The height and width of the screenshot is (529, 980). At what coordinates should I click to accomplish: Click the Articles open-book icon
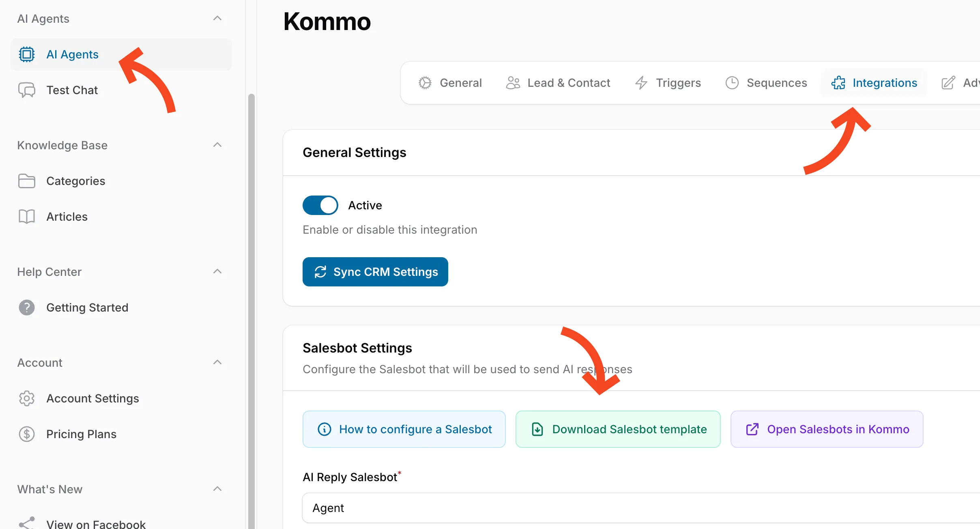click(27, 217)
